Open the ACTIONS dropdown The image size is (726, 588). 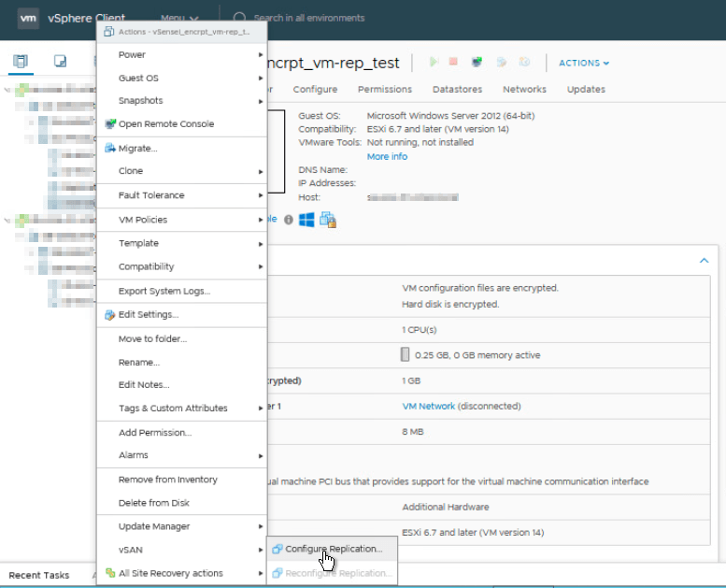[584, 64]
